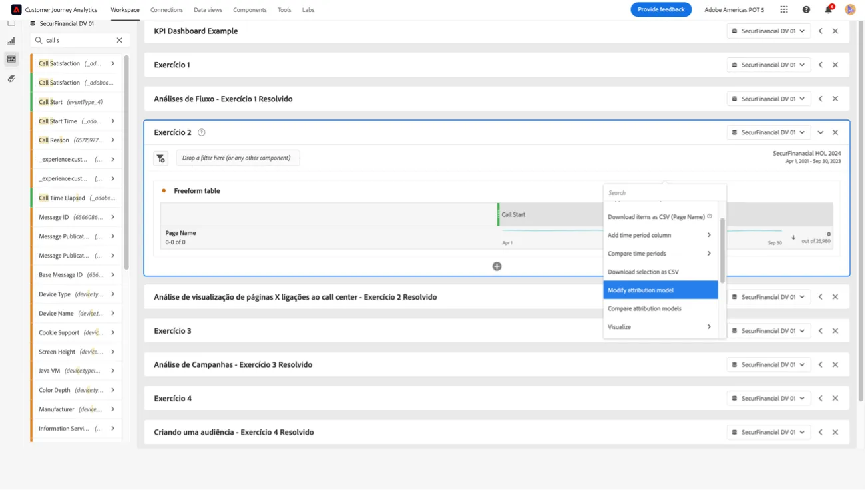Click the Freeform table color dot
Image resolution: width=868 pixels, height=492 pixels.
pos(164,191)
